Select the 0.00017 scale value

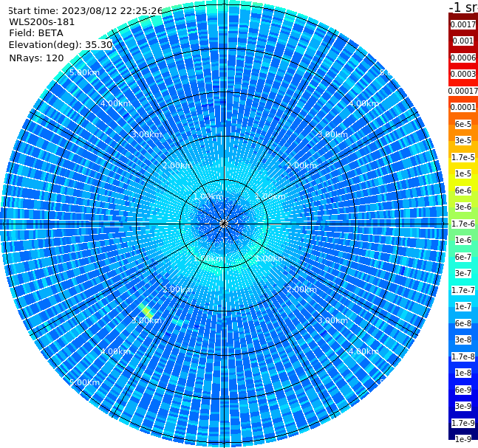pyautogui.click(x=463, y=91)
